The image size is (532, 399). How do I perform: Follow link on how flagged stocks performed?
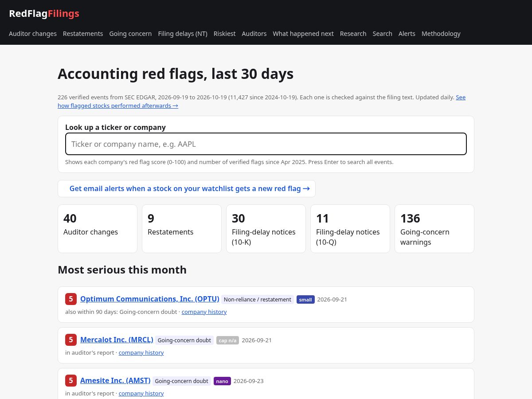(118, 106)
